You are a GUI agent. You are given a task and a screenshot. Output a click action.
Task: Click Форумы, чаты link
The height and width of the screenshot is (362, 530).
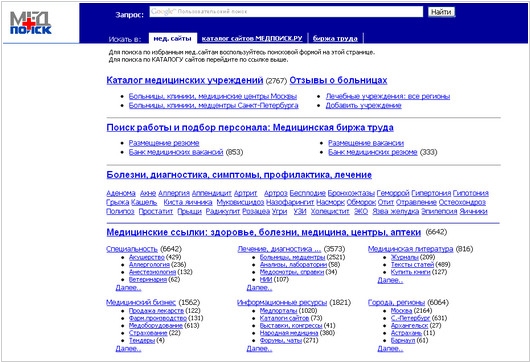tap(281, 340)
